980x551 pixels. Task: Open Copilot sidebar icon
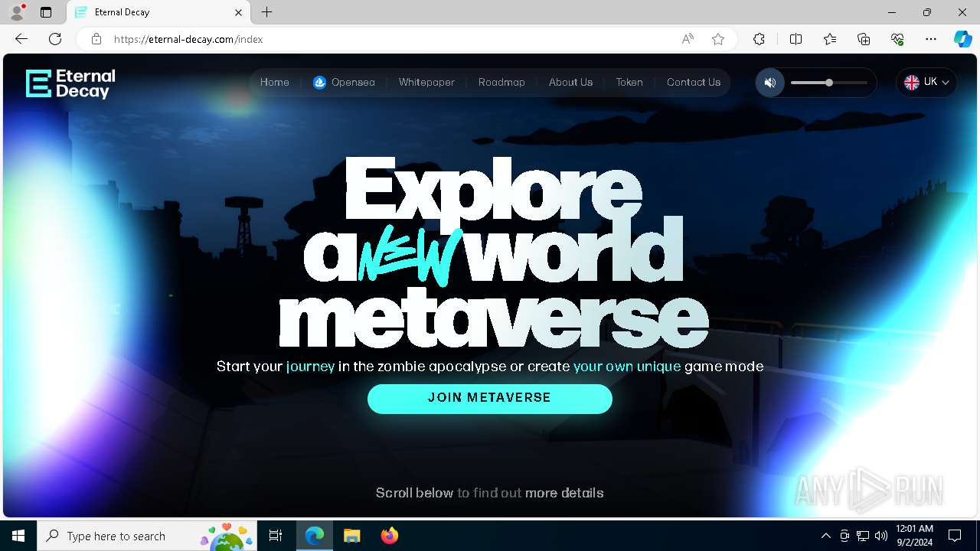coord(963,39)
